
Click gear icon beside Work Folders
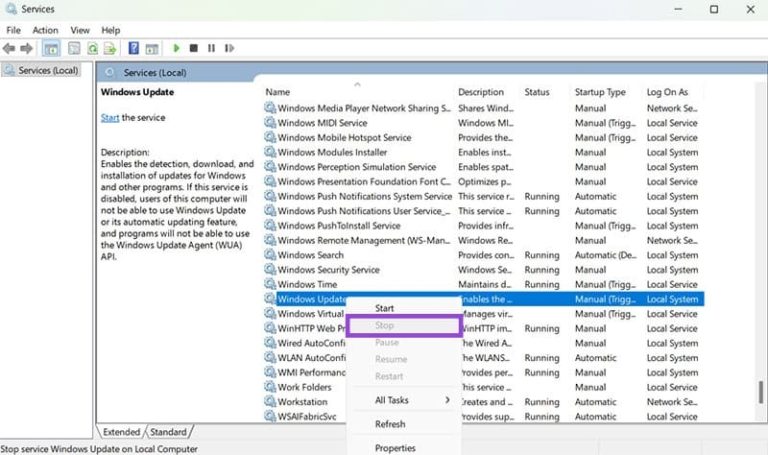pyautogui.click(x=270, y=387)
